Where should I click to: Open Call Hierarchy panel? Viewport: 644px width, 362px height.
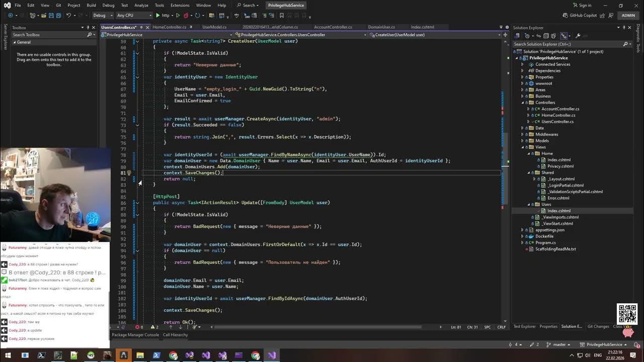[x=175, y=335]
